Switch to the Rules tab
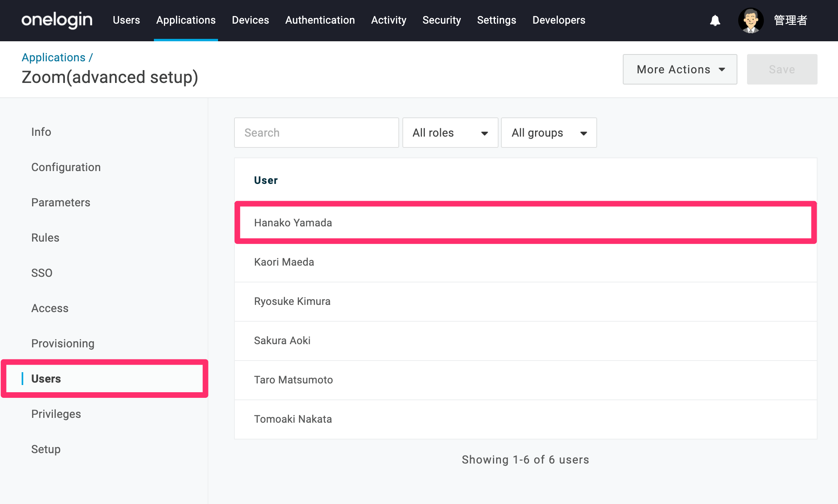The width and height of the screenshot is (838, 504). (x=45, y=238)
